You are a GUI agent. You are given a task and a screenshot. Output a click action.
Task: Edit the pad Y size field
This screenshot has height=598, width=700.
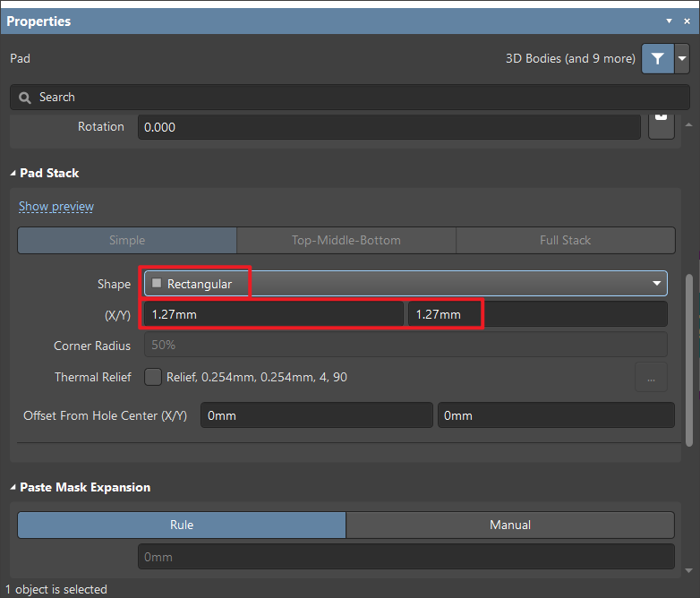click(537, 314)
